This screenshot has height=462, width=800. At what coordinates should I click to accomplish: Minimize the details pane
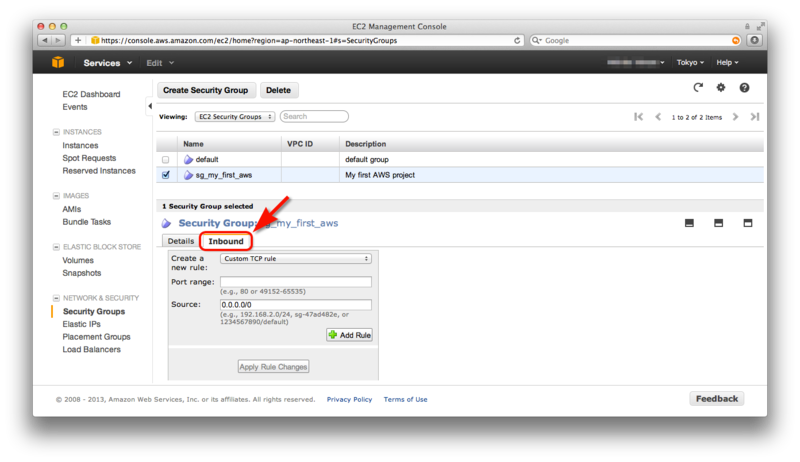[689, 223]
